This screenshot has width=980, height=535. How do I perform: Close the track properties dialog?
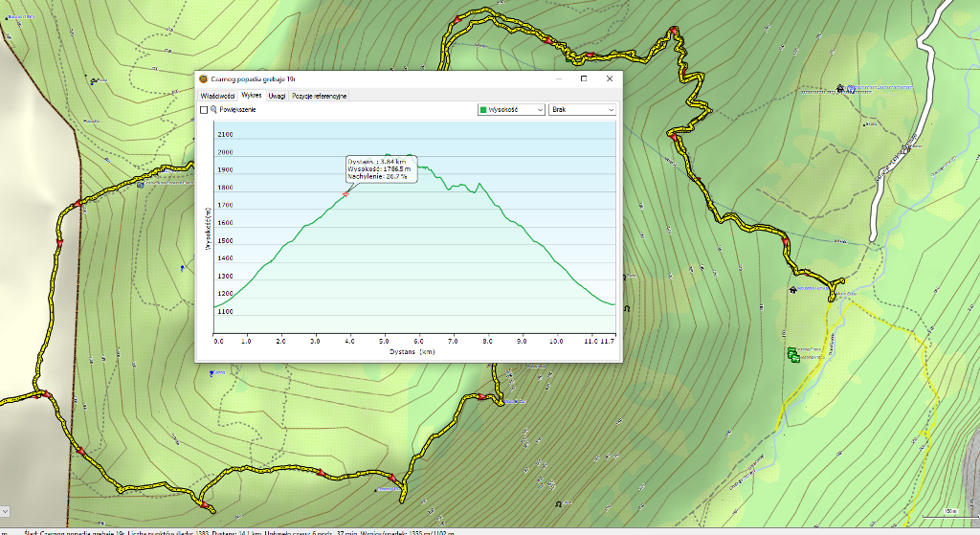[609, 79]
